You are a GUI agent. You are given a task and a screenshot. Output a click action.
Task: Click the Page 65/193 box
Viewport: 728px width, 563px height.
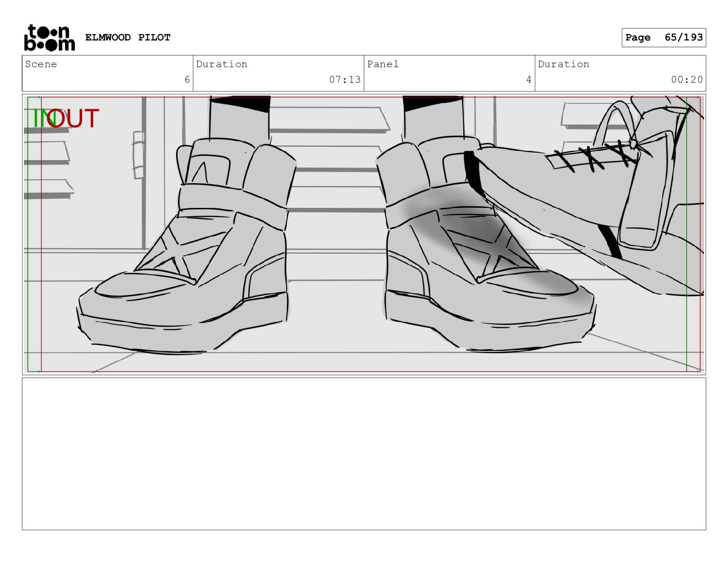tap(664, 38)
